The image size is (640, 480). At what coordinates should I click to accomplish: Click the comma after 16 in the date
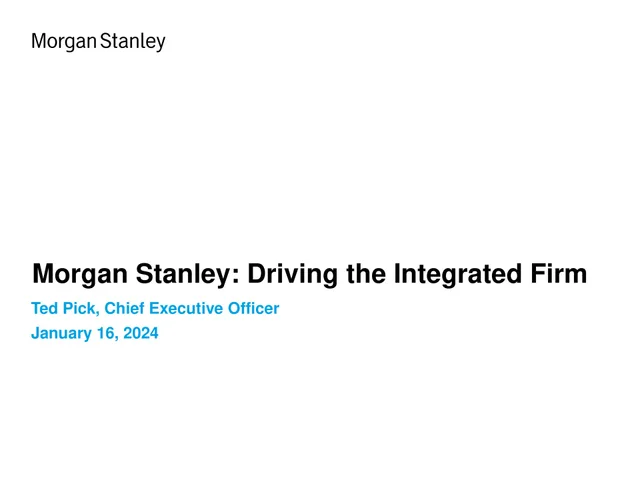click(117, 338)
